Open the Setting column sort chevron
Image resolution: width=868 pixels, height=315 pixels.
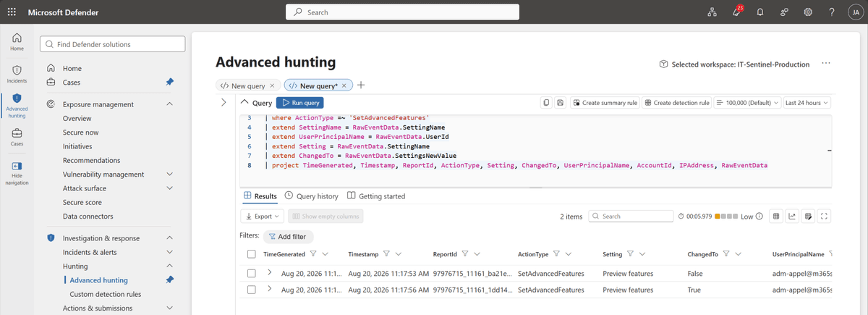point(644,254)
